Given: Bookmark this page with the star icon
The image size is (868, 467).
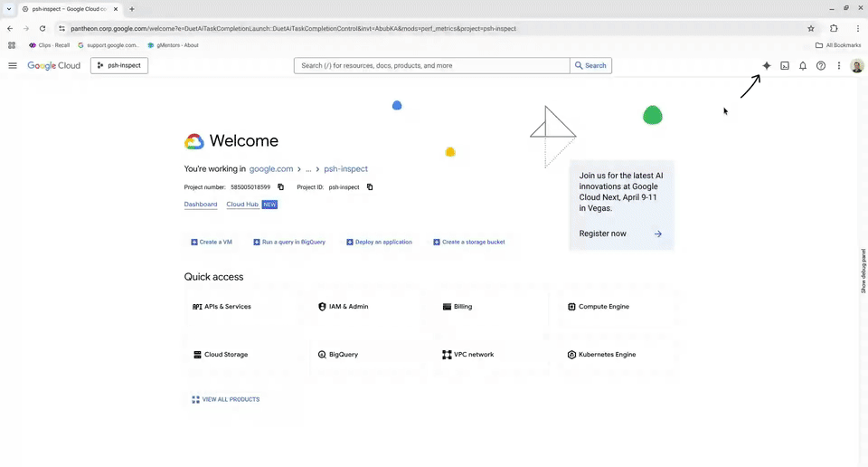Looking at the screenshot, I should tap(811, 28).
